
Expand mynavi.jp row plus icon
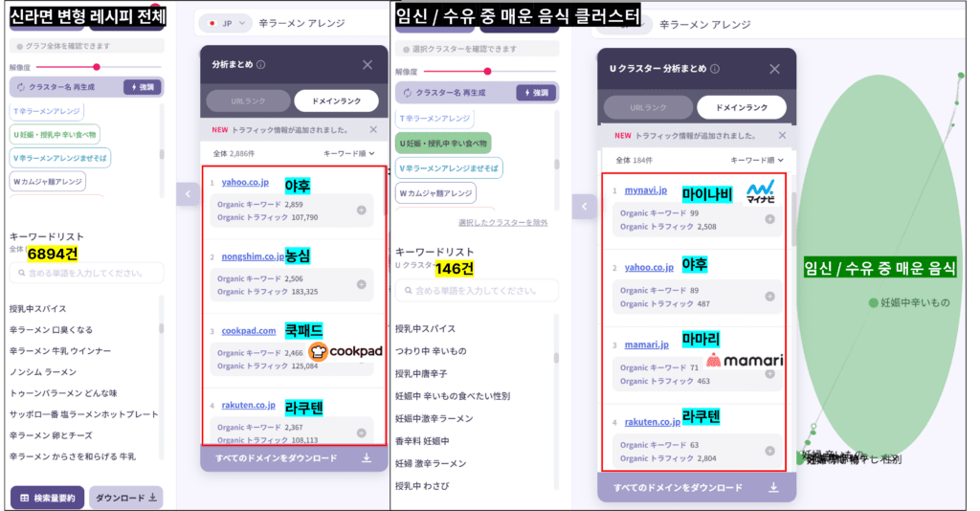770,219
